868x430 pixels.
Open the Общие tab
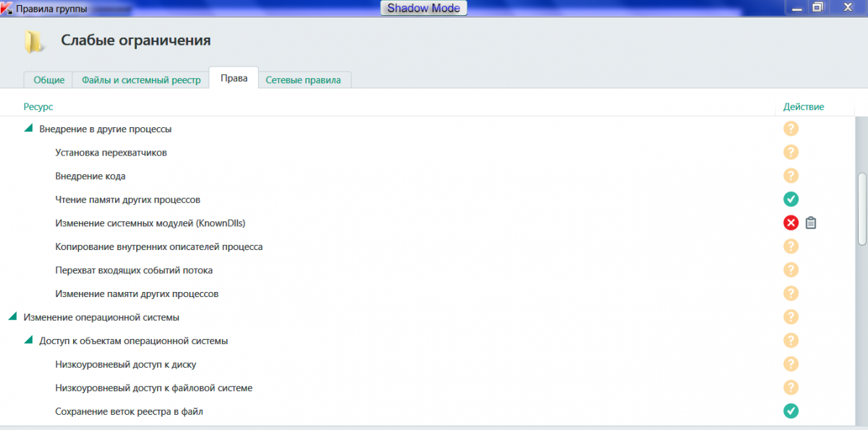[48, 79]
